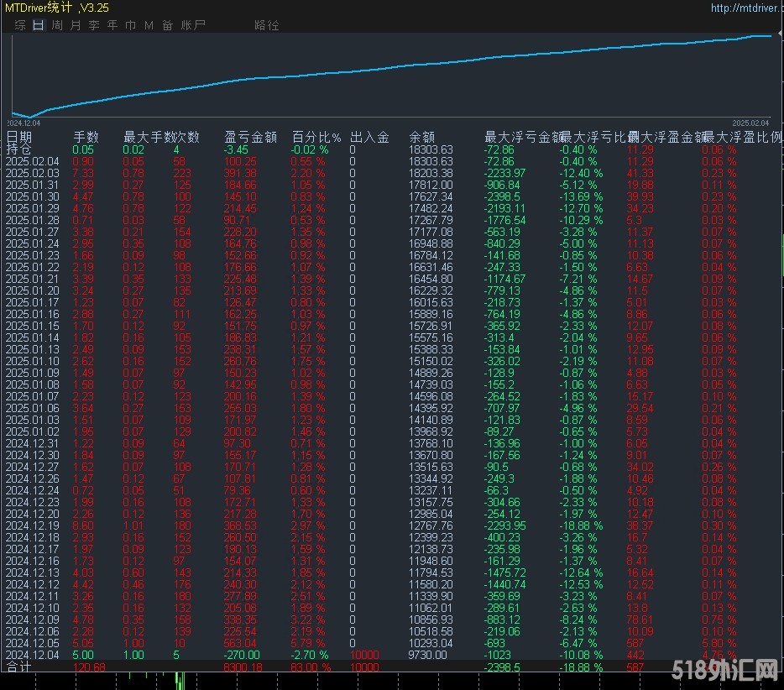Click the 合计 totals row label

[18, 666]
